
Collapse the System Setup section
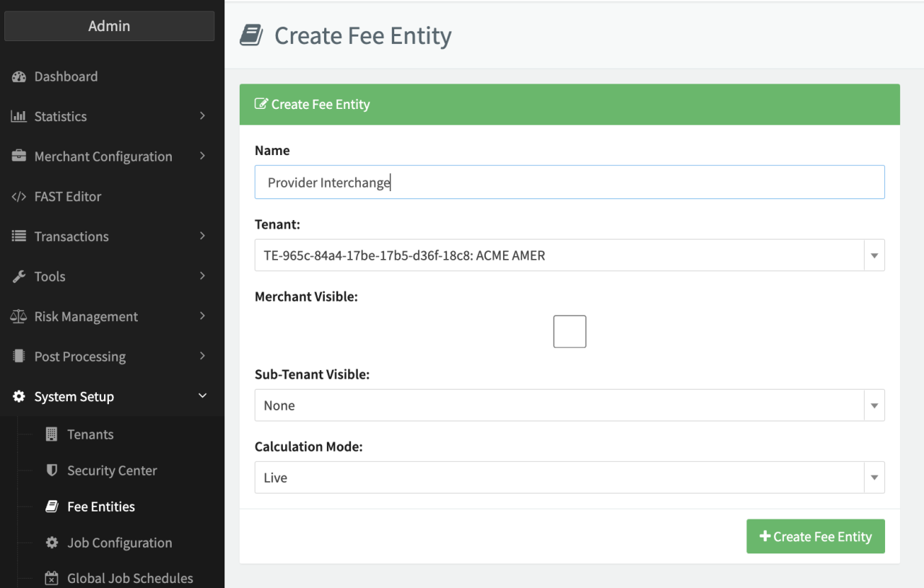(x=202, y=396)
